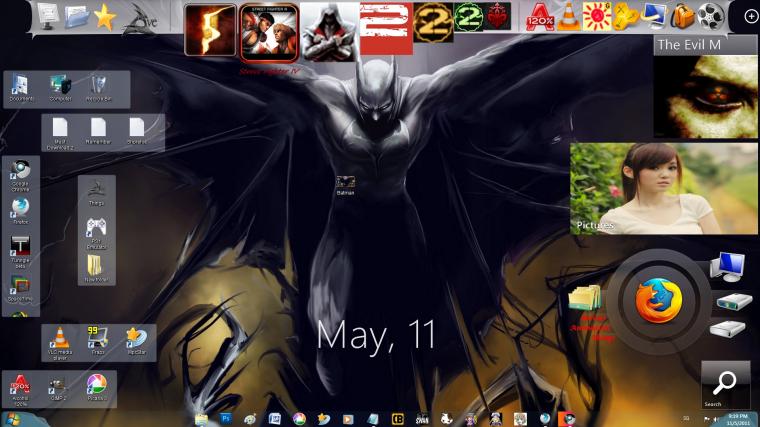Launch the Fraps desktop shortcut
The image size is (760, 427).
(98, 341)
